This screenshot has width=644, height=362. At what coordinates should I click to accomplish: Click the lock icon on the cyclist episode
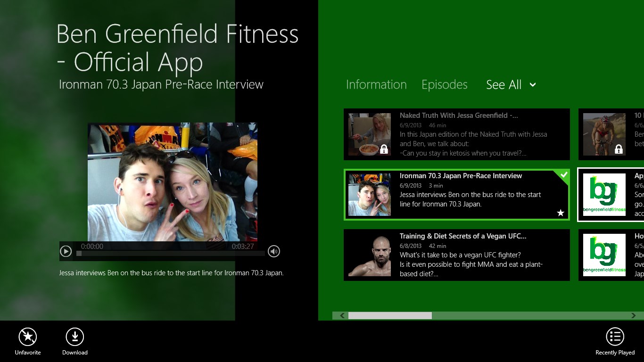click(619, 149)
